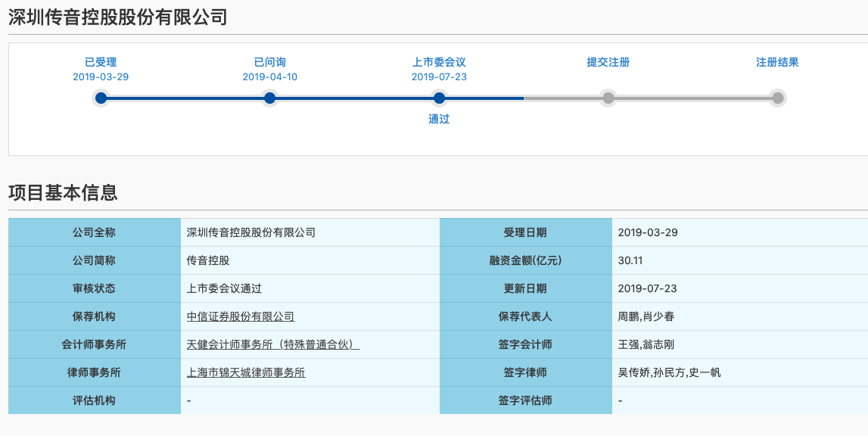Click the 公司全称 header cell
This screenshot has height=436, width=868.
coord(95,232)
